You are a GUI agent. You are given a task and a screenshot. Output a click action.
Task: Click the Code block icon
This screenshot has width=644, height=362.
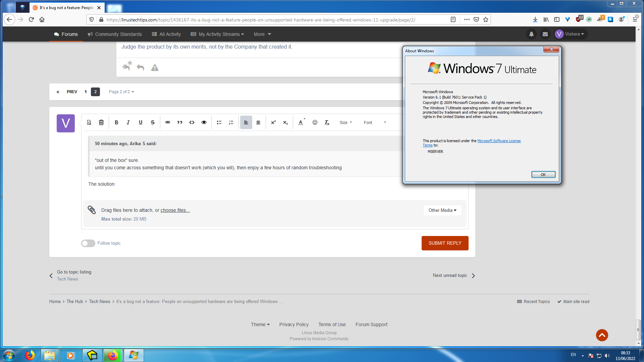pos(192,122)
